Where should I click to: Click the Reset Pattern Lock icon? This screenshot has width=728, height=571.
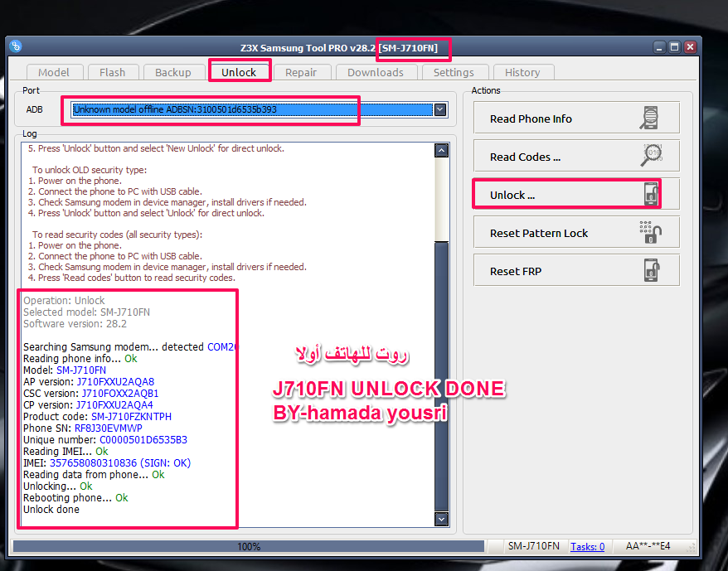point(650,232)
